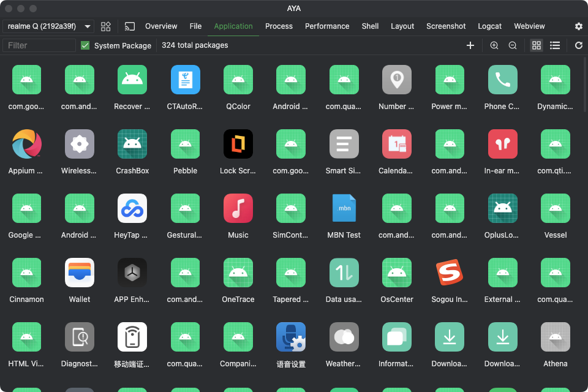Switch to the Overview tab
Image resolution: width=588 pixels, height=392 pixels.
tap(161, 26)
